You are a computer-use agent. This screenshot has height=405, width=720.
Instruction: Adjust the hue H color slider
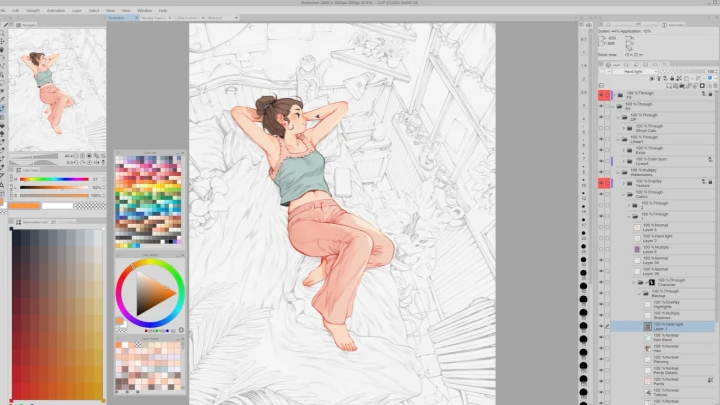point(54,179)
